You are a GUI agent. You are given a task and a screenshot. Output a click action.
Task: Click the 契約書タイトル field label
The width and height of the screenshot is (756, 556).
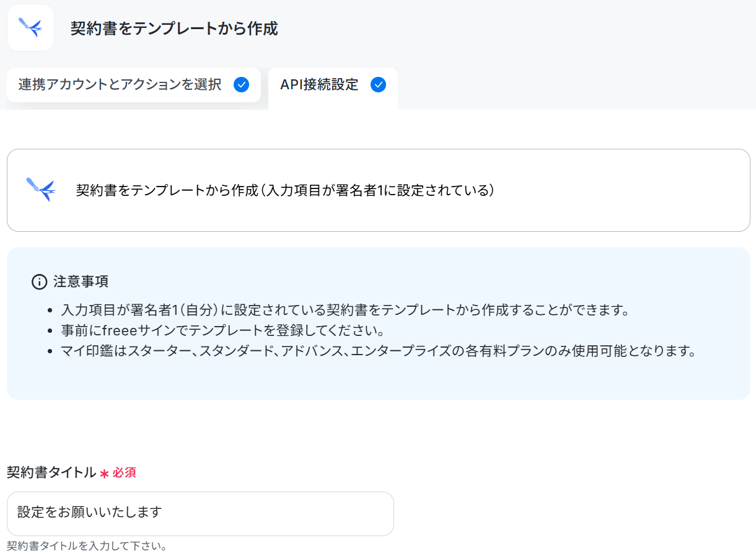(x=51, y=473)
